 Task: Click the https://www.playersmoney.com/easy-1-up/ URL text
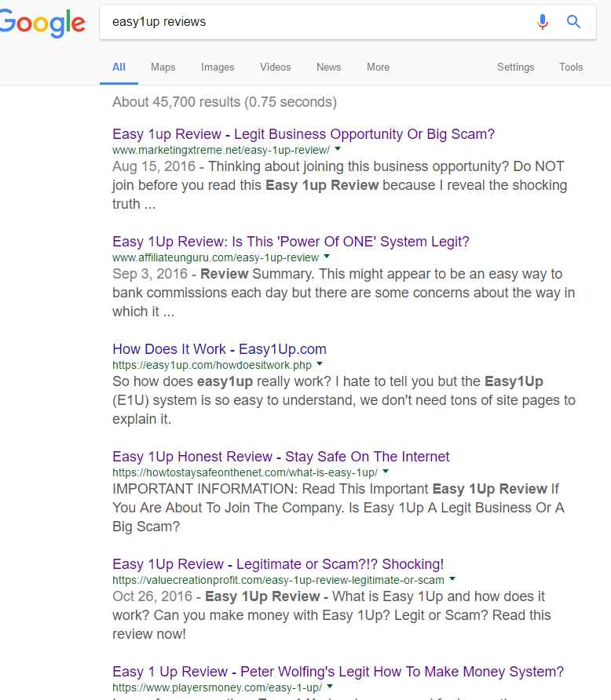coord(217,688)
